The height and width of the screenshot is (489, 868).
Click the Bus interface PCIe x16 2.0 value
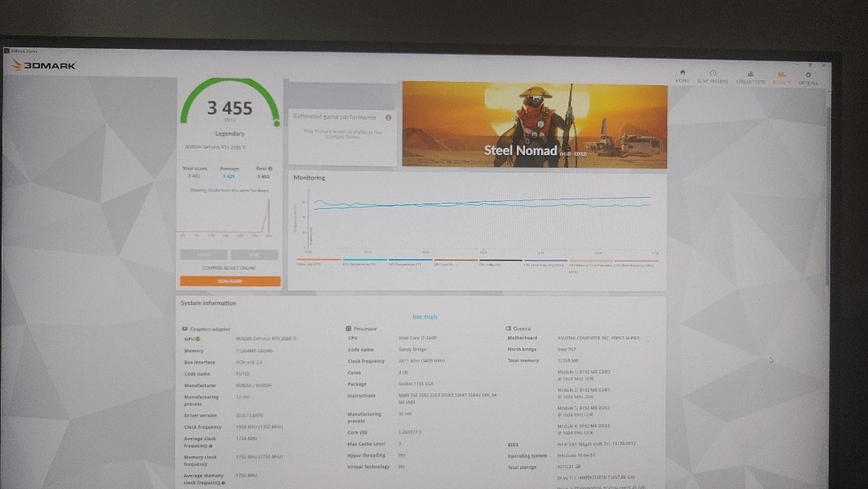249,362
